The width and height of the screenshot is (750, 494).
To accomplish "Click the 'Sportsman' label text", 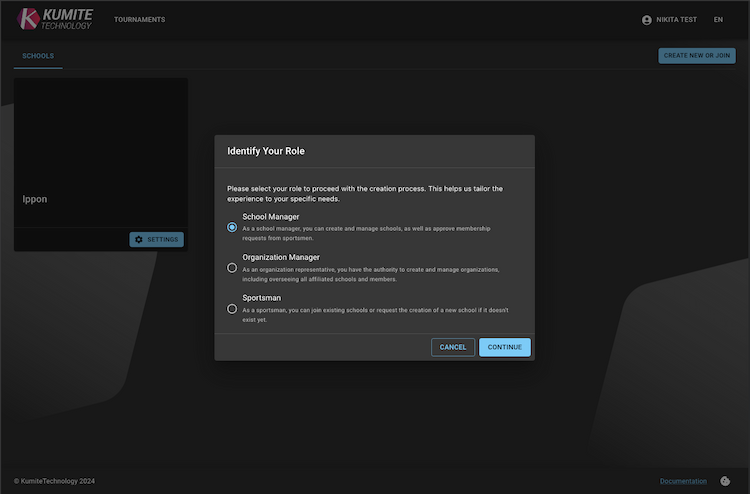I will (262, 298).
